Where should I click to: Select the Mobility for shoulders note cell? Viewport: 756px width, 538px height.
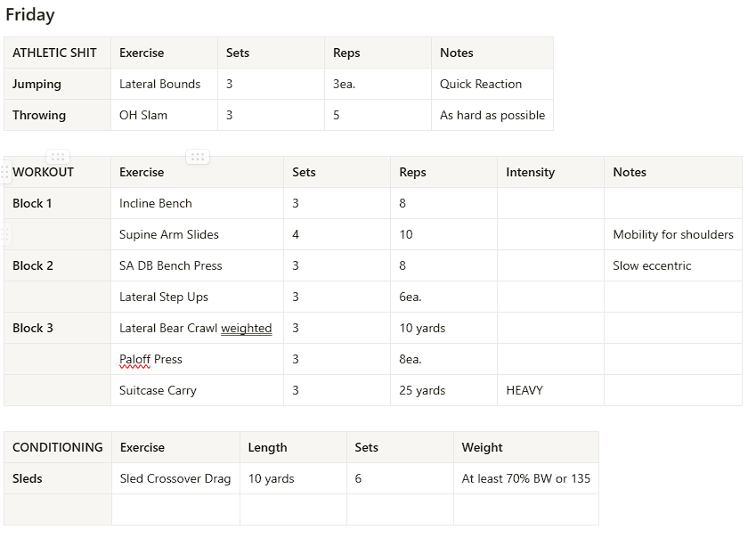click(x=672, y=234)
